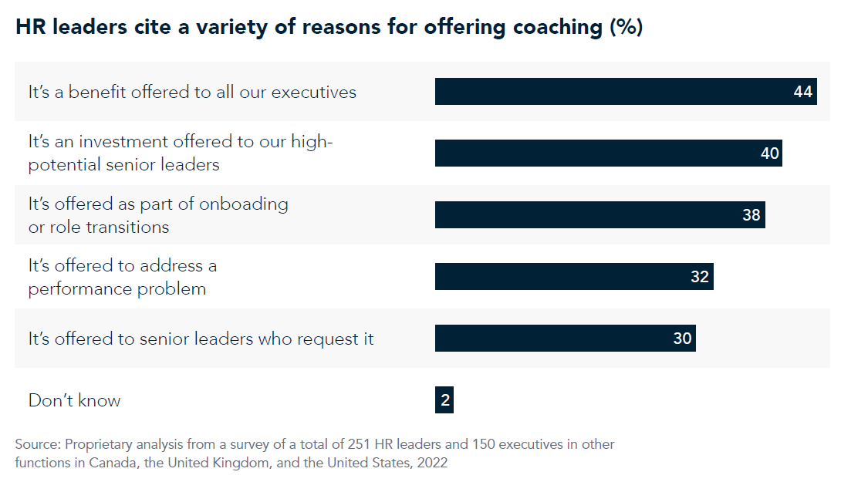This screenshot has height=482, width=868.
Task: Select the 'senior leaders who request it' label
Action: pos(201,339)
